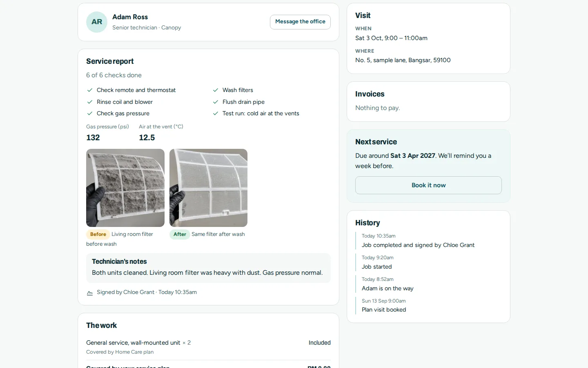The height and width of the screenshot is (368, 588).
Task: Open the dirty filter before-wash photo
Action: pos(125,188)
